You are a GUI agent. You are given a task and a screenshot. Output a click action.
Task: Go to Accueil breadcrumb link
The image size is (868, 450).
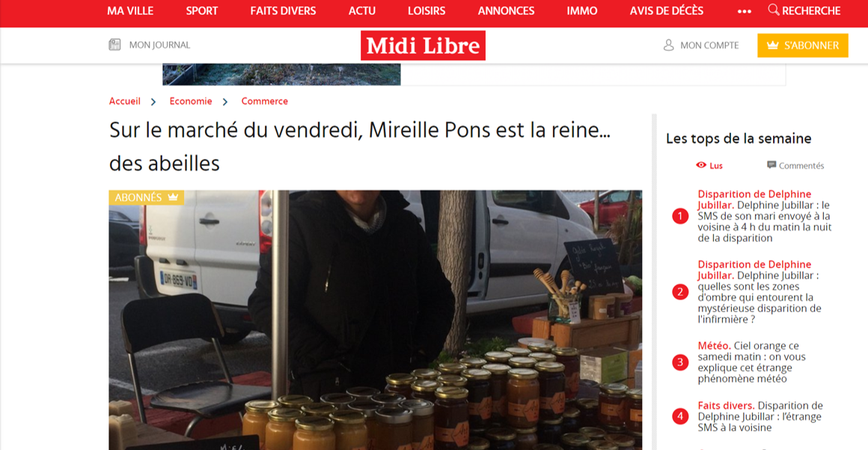124,101
